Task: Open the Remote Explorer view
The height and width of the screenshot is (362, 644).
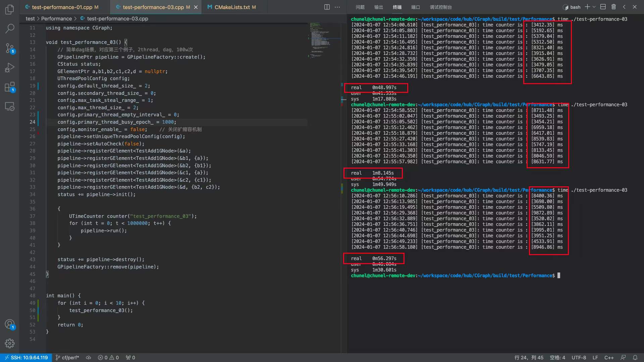Action: point(10,107)
